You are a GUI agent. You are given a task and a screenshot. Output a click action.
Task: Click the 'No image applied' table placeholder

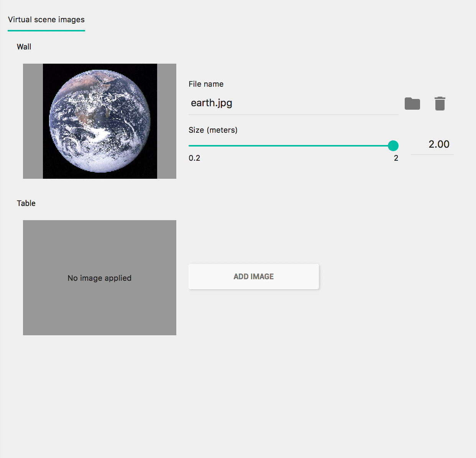(100, 278)
